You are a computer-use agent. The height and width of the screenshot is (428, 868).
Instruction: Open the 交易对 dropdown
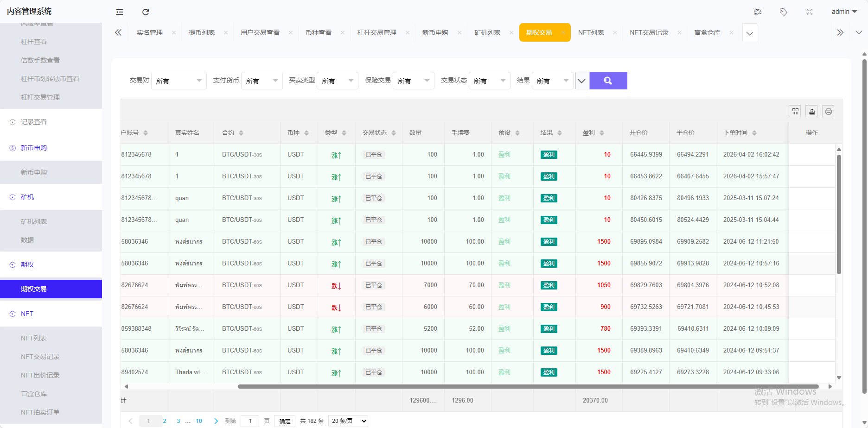(179, 81)
